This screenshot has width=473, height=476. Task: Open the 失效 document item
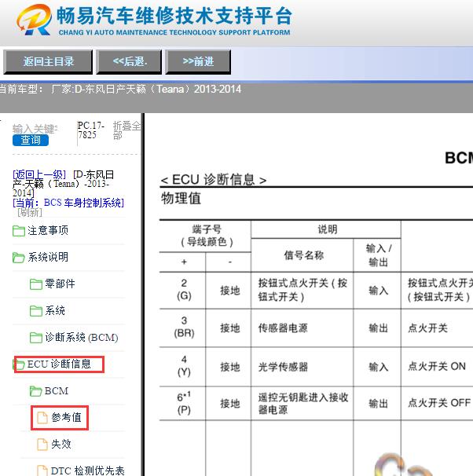click(61, 444)
